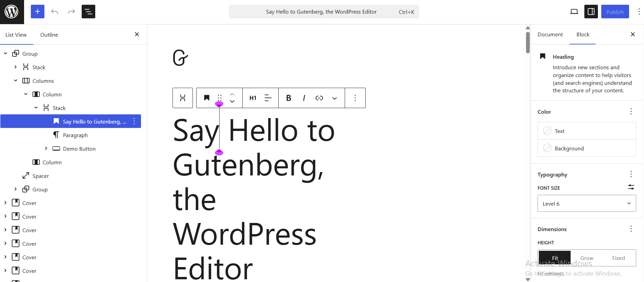Close the List View panel
Viewport: 644px width, 282px height.
coord(137,34)
